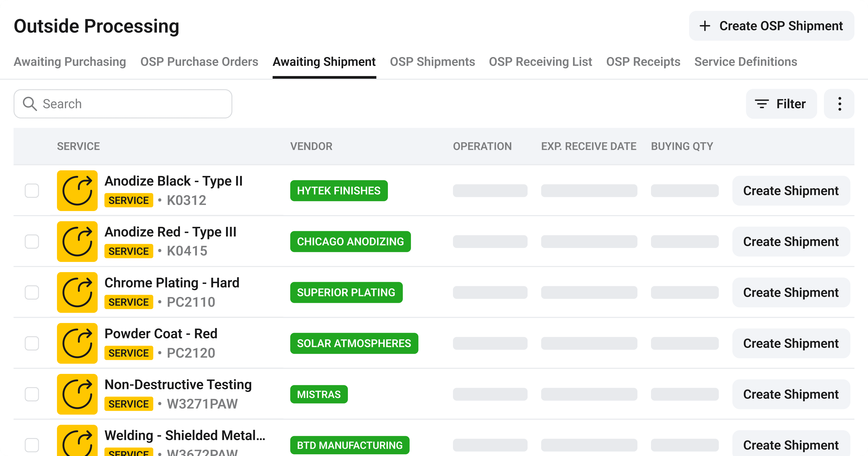Create Shipment for Anodize Red - Type III
Screen dimensions: 868x456
(x=790, y=242)
